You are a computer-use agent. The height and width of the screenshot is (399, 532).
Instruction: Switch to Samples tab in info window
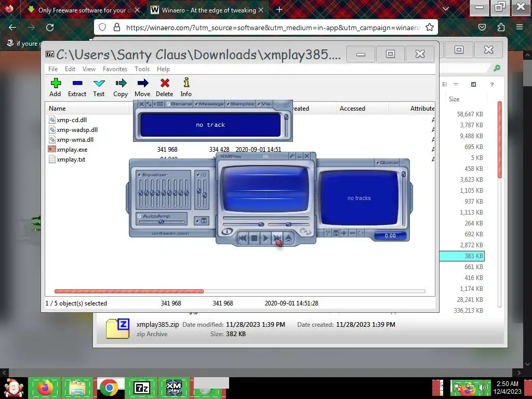point(240,104)
